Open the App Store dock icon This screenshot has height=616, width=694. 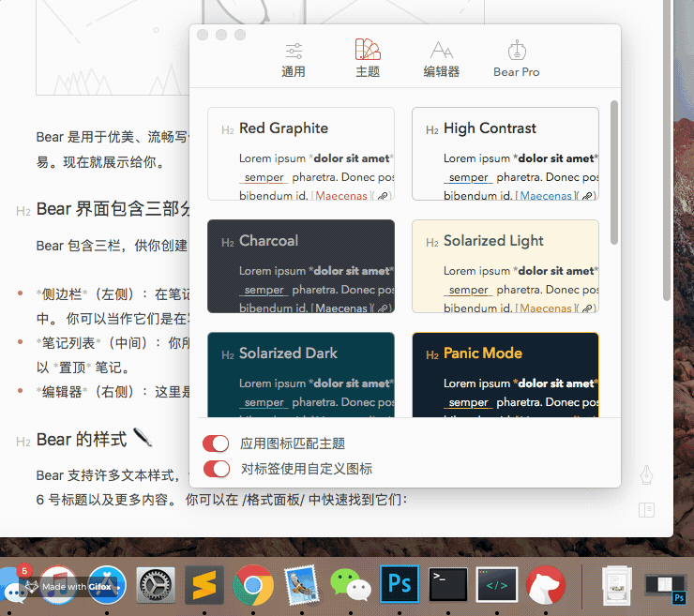tap(107, 585)
